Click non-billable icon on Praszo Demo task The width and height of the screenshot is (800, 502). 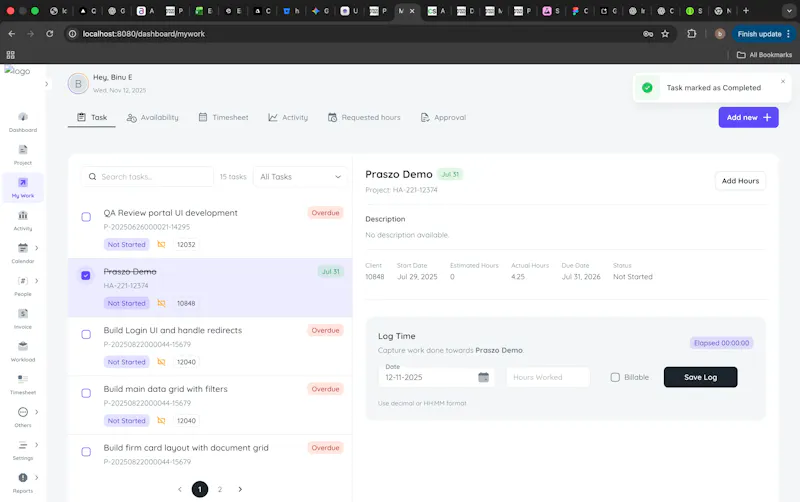click(161, 303)
